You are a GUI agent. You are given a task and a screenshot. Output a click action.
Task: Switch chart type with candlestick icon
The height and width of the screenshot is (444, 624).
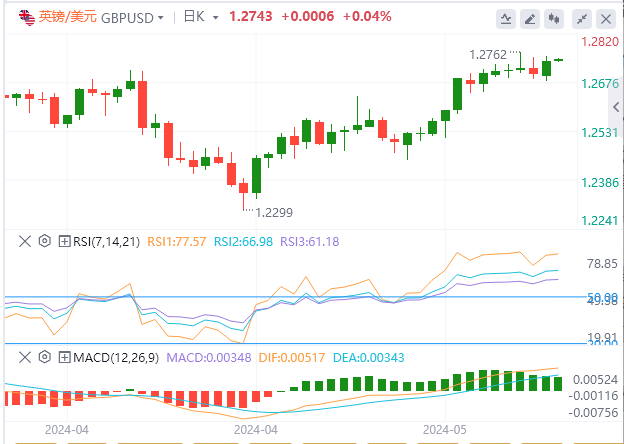554,19
